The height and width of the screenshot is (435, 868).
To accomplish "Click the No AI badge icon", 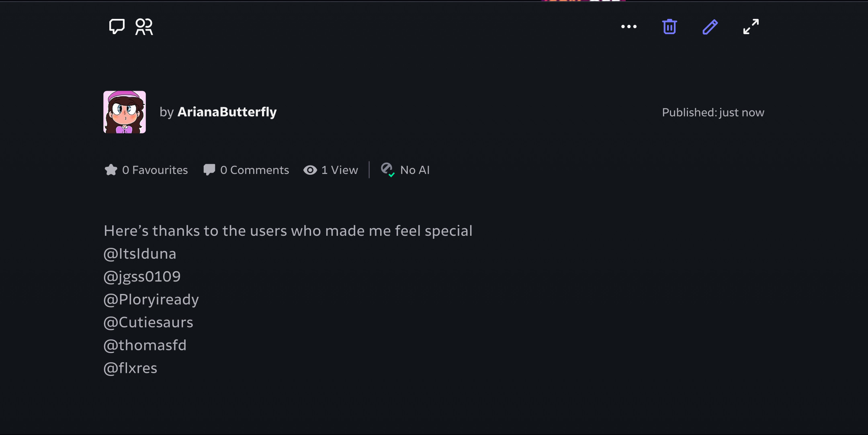I will [387, 170].
